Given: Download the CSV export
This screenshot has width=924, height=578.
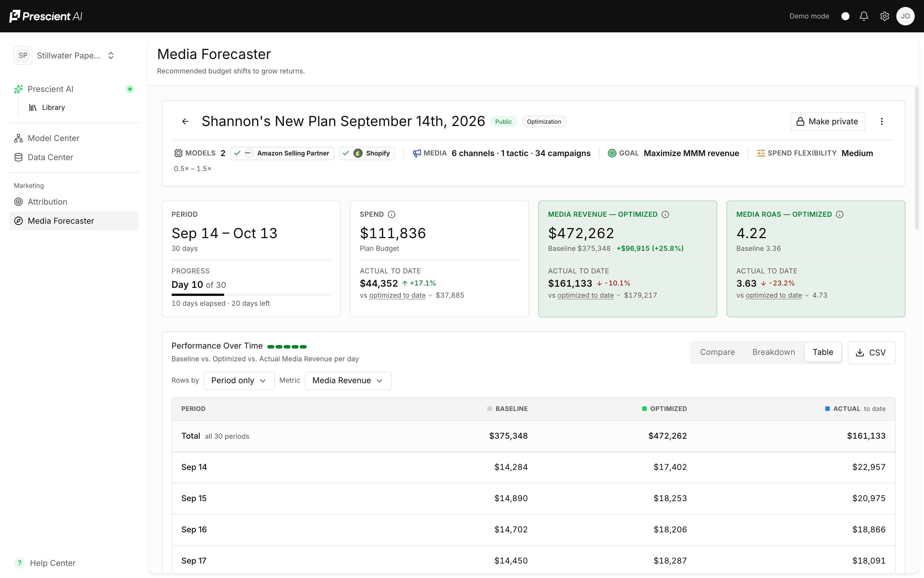Looking at the screenshot, I should tap(871, 353).
